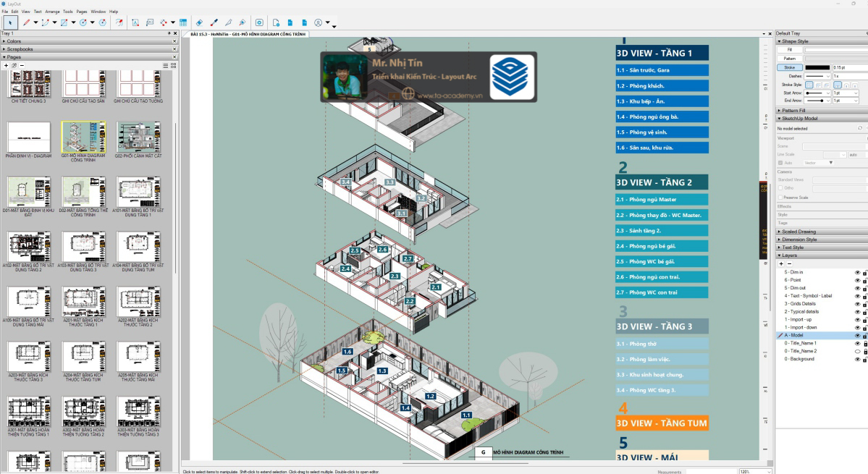
Task: Switch Pages panel to list view
Action: pyautogui.click(x=166, y=65)
